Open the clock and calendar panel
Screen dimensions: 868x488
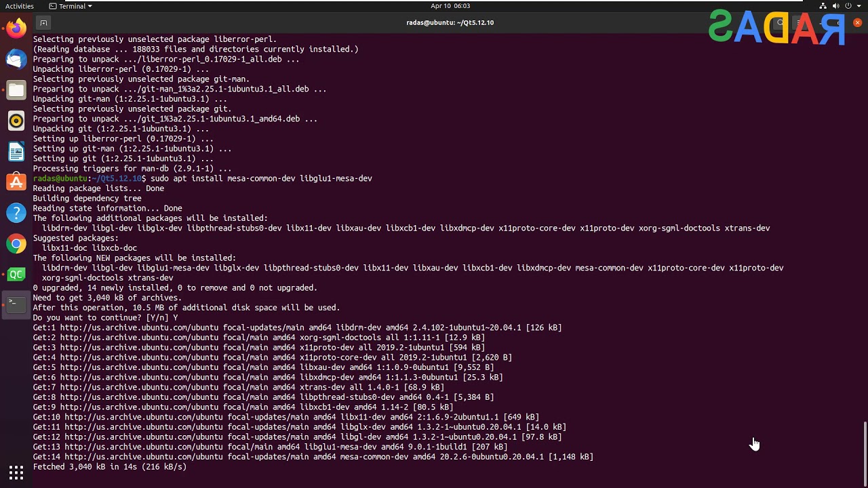[x=450, y=6]
